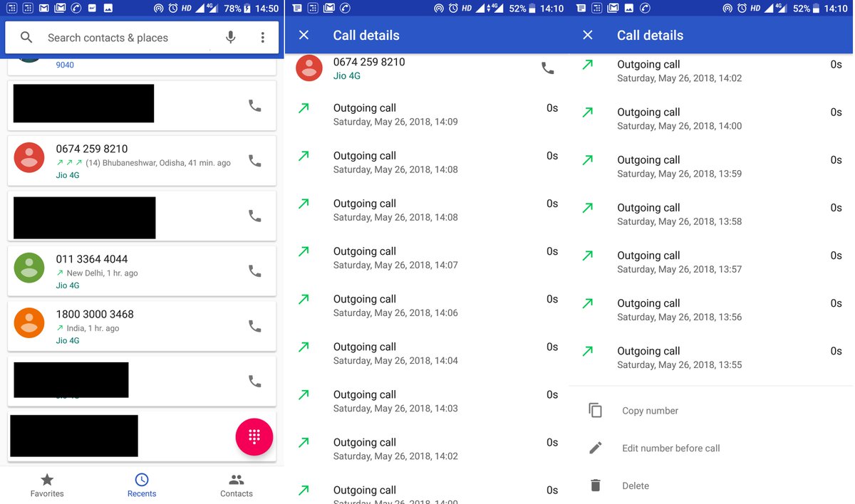
Task: Tap the outgoing arrow icon beside 14:09 call
Action: click(x=304, y=108)
